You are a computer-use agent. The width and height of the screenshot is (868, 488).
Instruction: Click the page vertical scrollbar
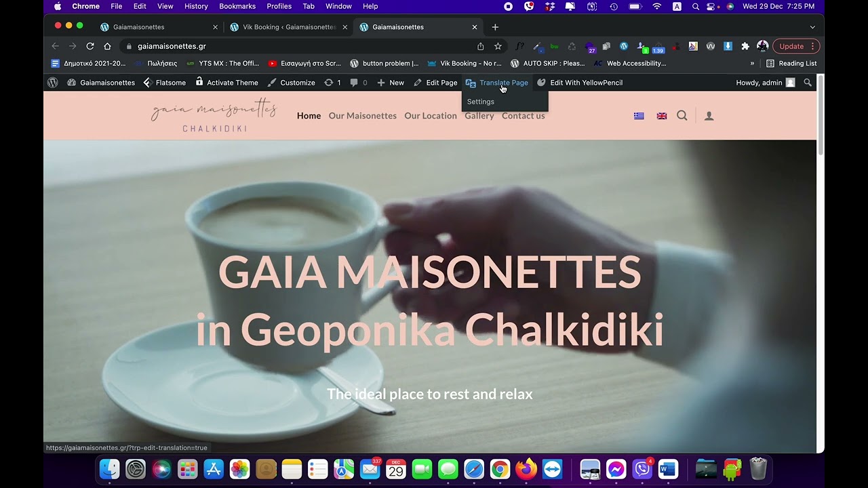[821, 117]
